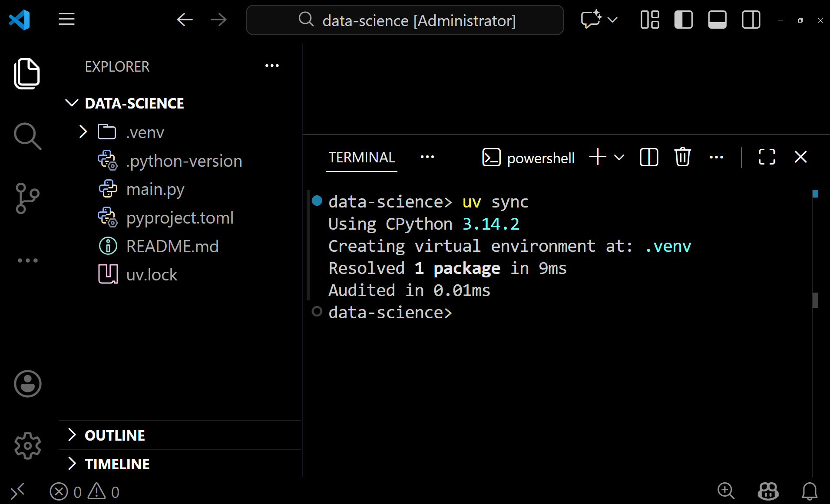
Task: Open the Accounts profile icon
Action: coord(27,384)
